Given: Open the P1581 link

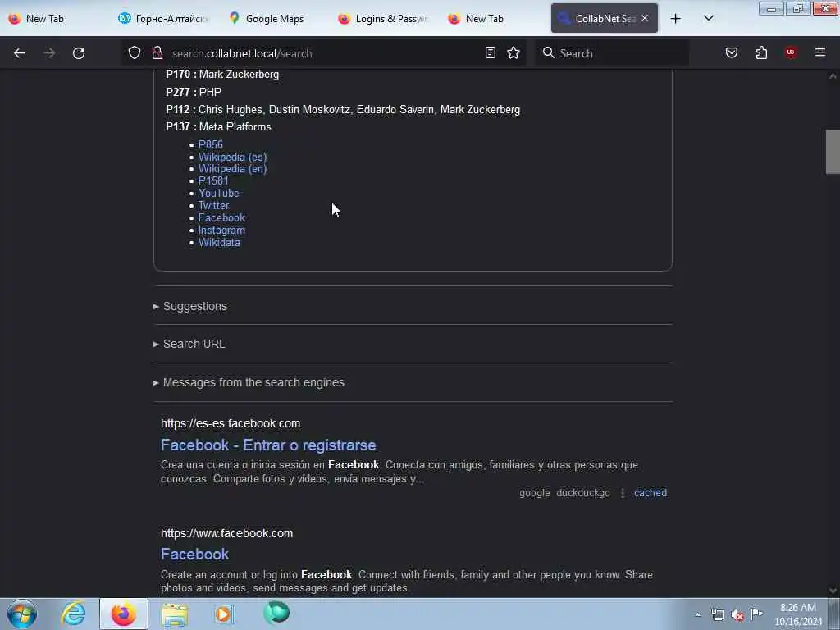Looking at the screenshot, I should [x=213, y=181].
